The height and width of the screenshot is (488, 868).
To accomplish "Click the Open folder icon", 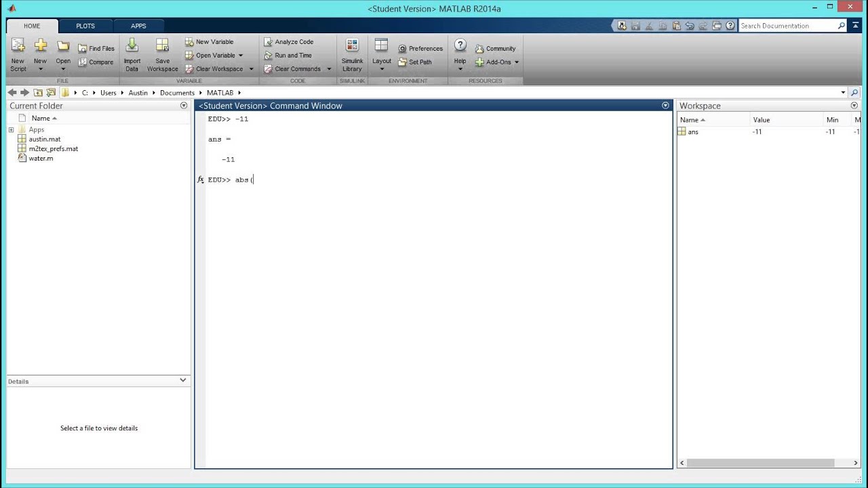I will click(63, 46).
